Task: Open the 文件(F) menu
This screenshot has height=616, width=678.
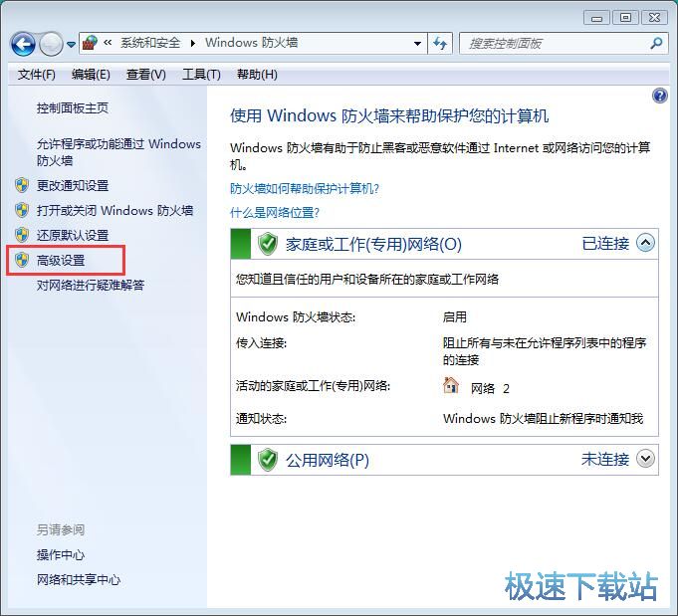Action: coord(36,75)
